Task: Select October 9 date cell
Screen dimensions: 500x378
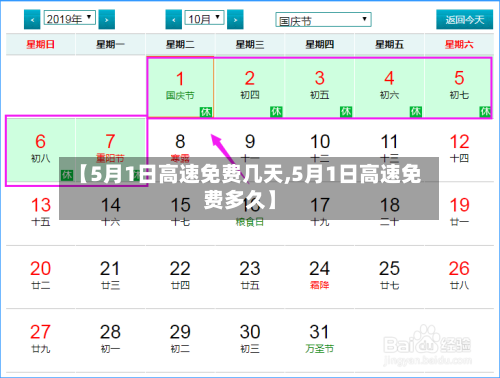Action: tap(250, 150)
